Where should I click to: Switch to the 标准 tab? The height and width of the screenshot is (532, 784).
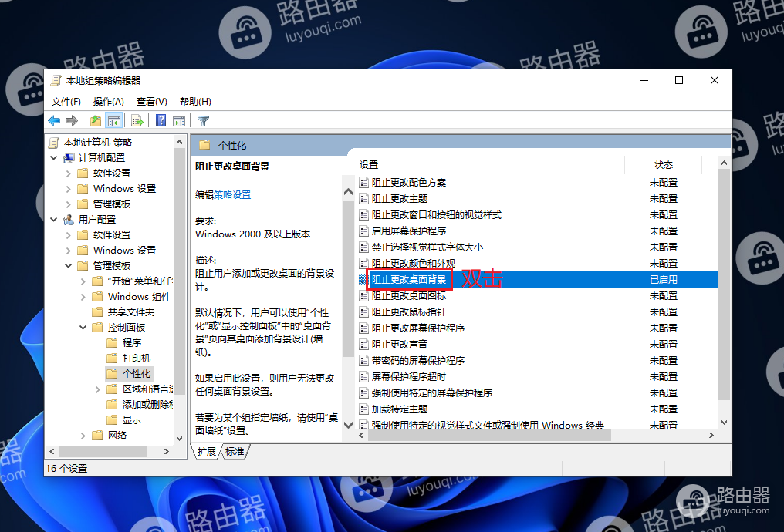235,452
